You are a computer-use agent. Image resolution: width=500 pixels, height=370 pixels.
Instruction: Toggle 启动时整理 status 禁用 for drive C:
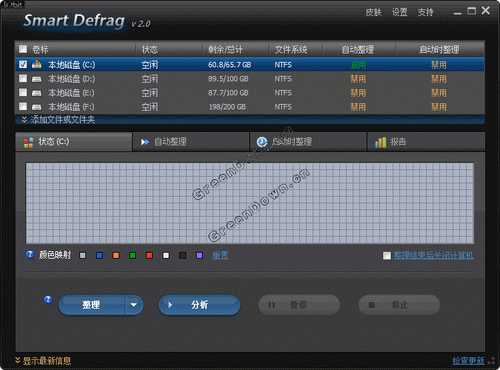439,65
